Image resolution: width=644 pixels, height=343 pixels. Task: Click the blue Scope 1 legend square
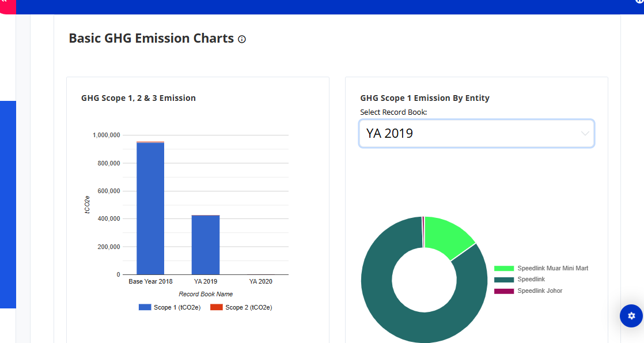[145, 307]
